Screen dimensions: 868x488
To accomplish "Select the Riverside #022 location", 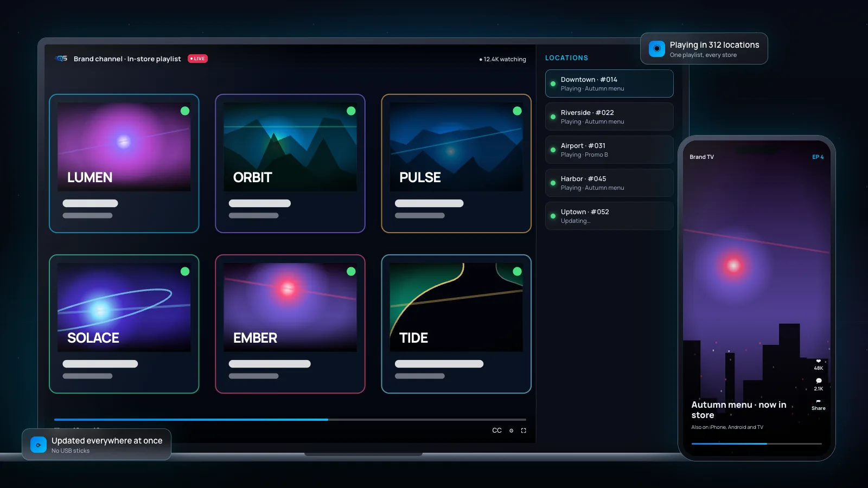I will tap(609, 117).
